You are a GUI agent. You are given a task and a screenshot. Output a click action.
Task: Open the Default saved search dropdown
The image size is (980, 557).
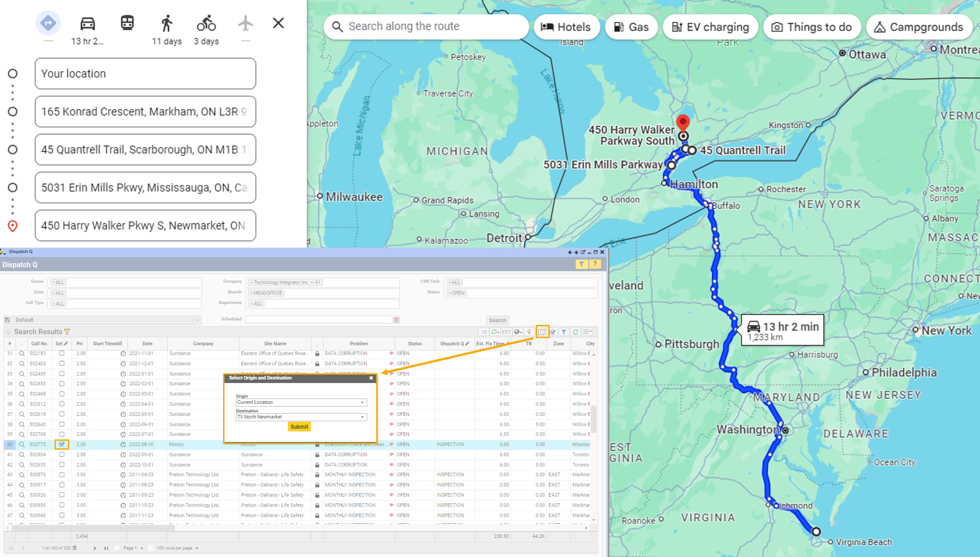pos(197,320)
